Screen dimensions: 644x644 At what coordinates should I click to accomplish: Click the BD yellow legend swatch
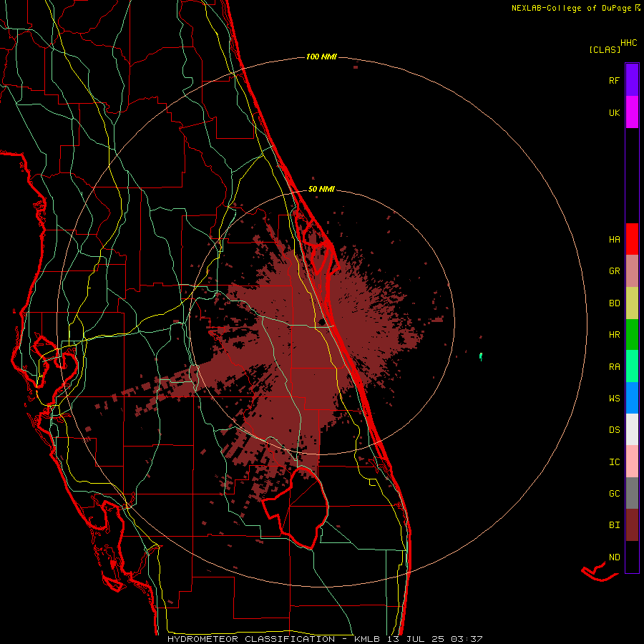point(632,303)
